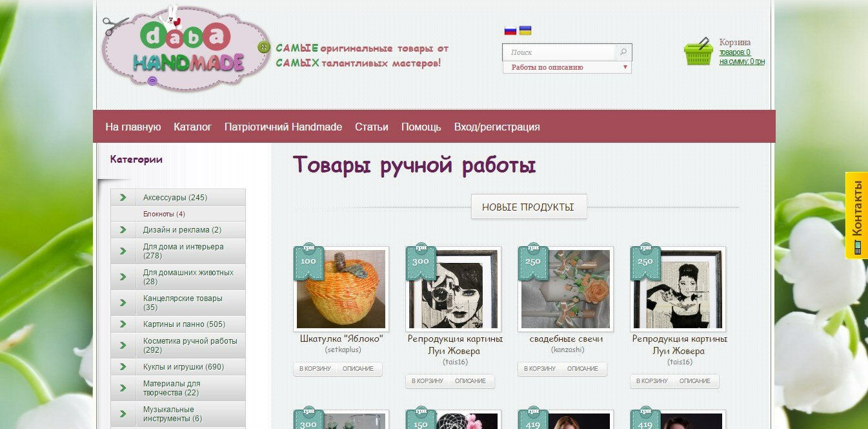
Task: Click the Шкатулка "Яблоко" product title
Action: point(341,339)
